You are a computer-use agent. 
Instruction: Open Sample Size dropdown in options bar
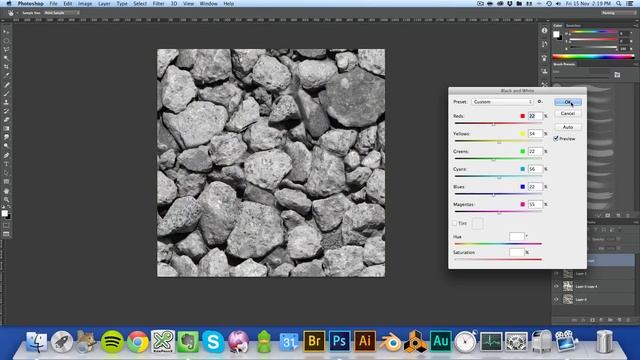pyautogui.click(x=61, y=13)
